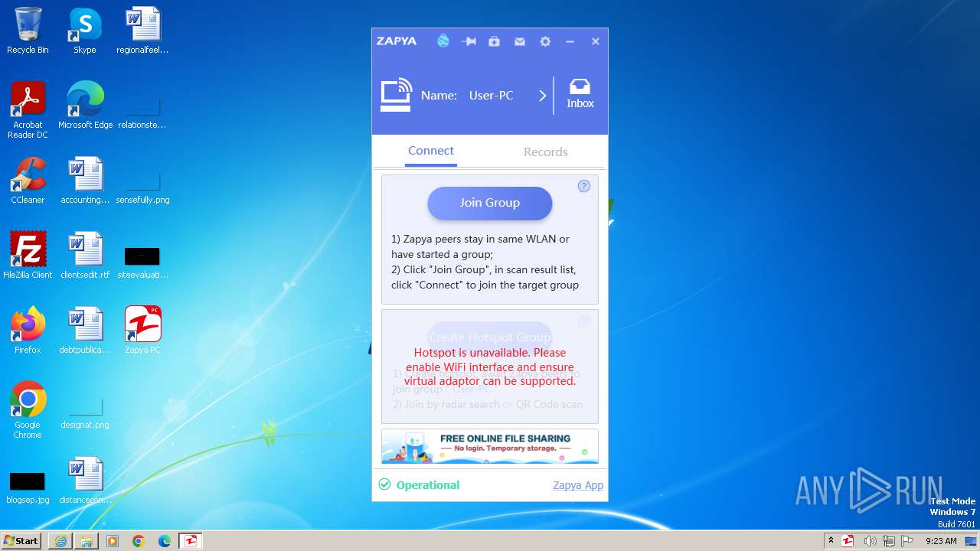Open File Explorer from taskbar
Image resolution: width=980 pixels, height=551 pixels.
pos(87,541)
